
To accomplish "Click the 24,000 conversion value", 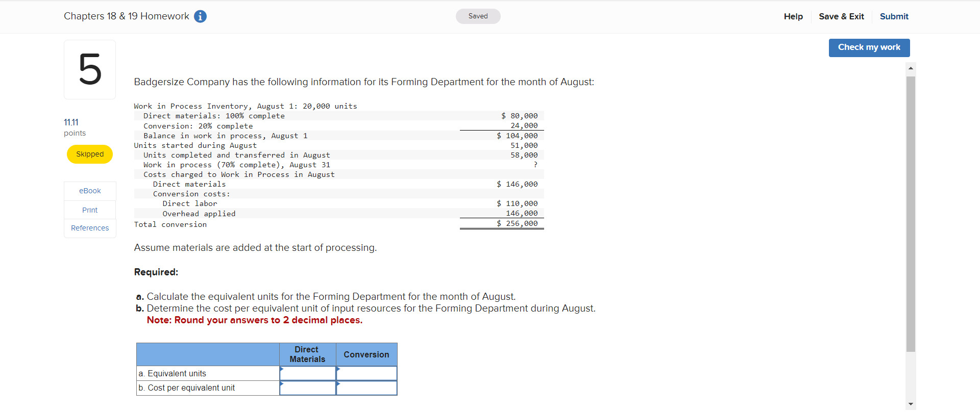I will point(524,125).
